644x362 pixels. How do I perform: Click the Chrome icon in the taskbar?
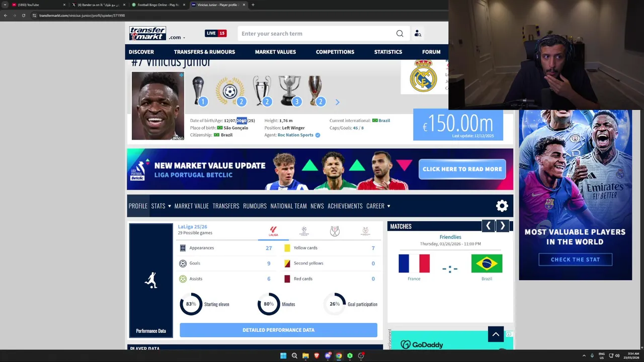coord(339,355)
